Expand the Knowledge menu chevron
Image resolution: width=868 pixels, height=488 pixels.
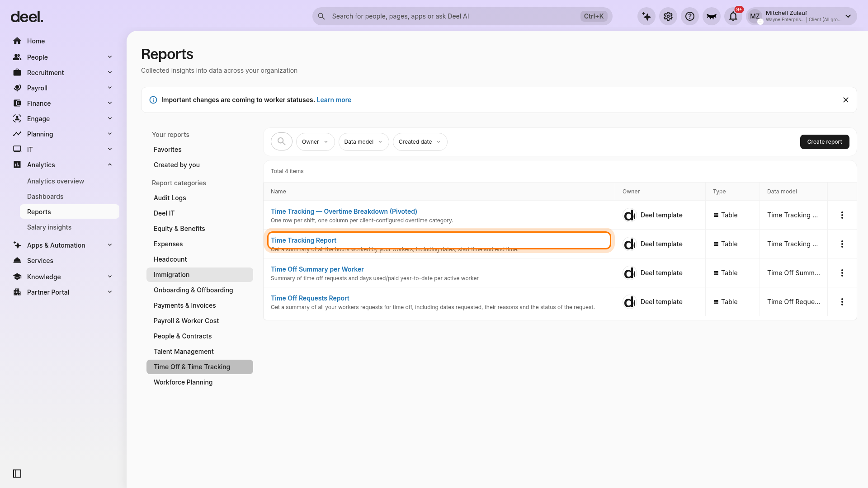(110, 277)
